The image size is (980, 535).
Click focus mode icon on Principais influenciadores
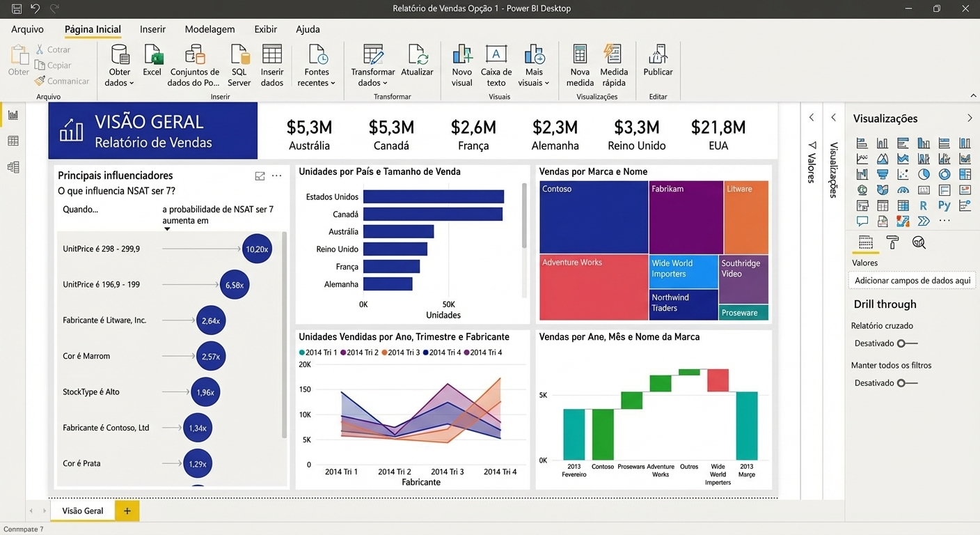(260, 176)
